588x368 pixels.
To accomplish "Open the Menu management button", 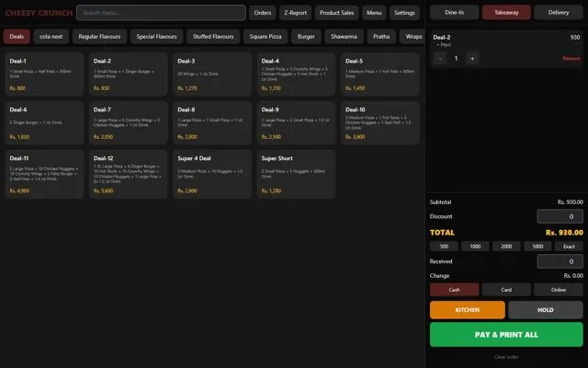I will pyautogui.click(x=374, y=13).
